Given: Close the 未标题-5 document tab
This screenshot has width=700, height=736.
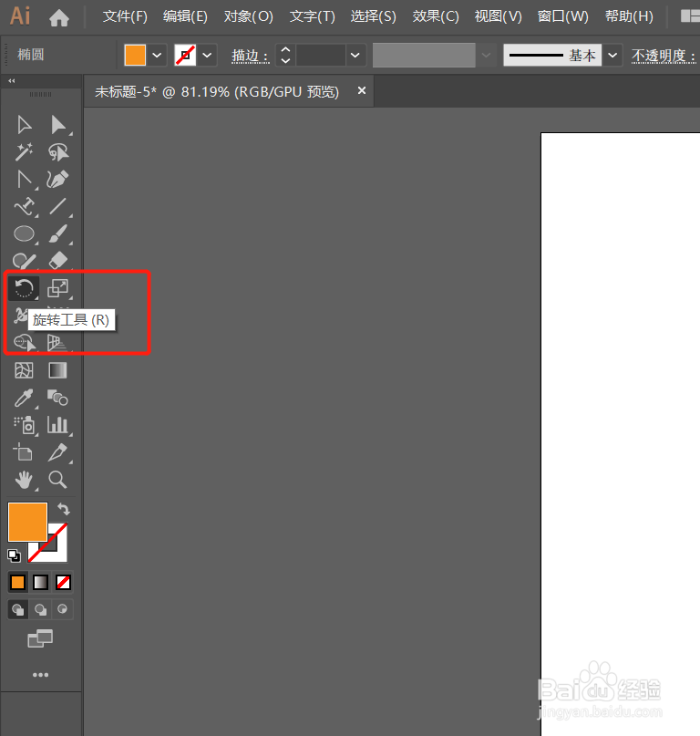Looking at the screenshot, I should pyautogui.click(x=361, y=90).
